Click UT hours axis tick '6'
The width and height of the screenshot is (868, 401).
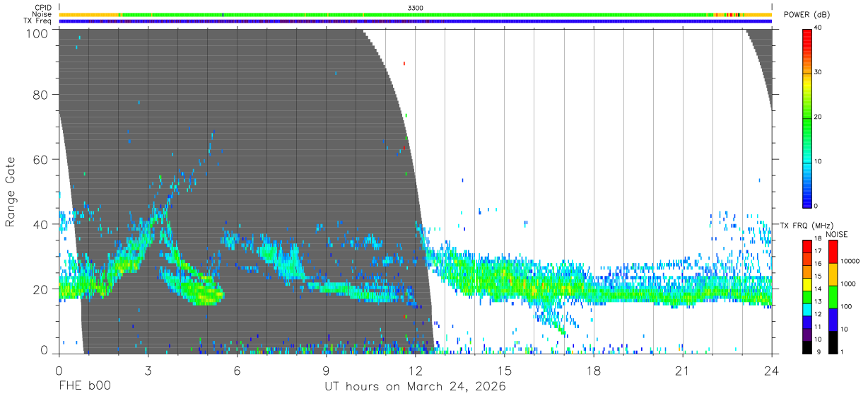pos(237,370)
